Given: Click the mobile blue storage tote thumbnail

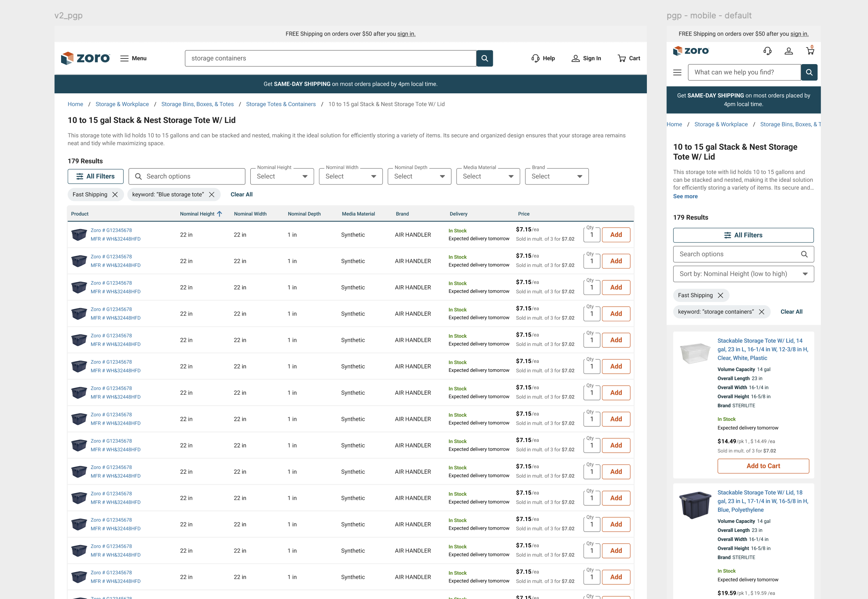Looking at the screenshot, I should (694, 505).
